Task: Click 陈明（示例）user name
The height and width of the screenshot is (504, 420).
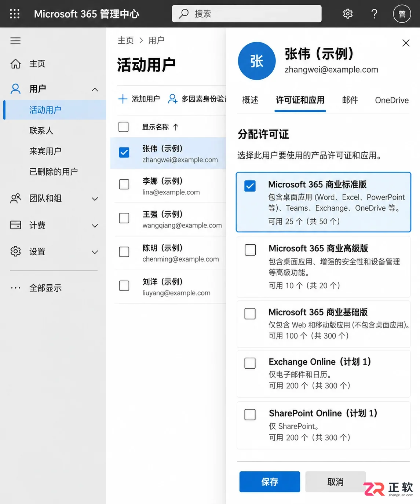Action: tap(162, 248)
